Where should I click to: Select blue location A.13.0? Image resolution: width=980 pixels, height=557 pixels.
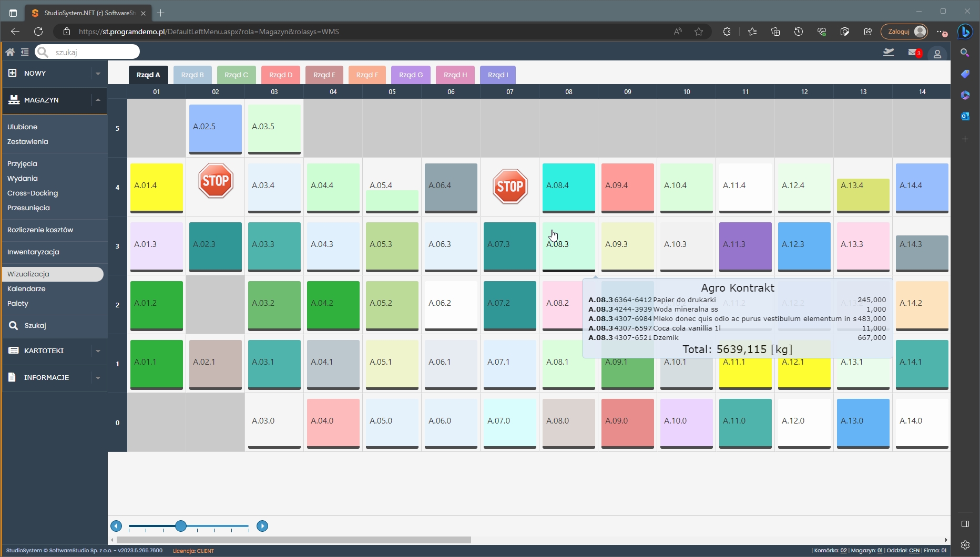pyautogui.click(x=863, y=422)
